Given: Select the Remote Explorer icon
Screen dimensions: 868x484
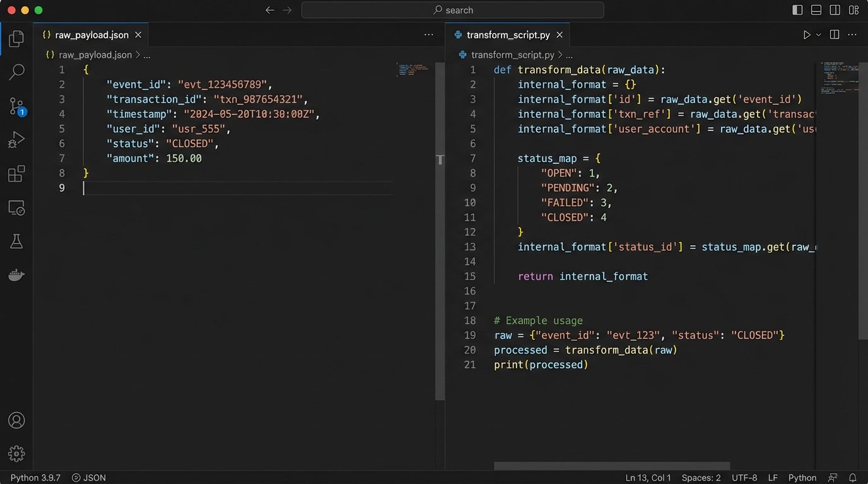Looking at the screenshot, I should point(16,207).
